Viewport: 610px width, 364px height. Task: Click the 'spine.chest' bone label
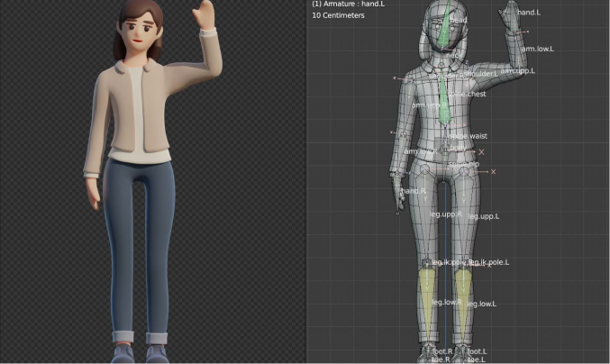coord(468,94)
